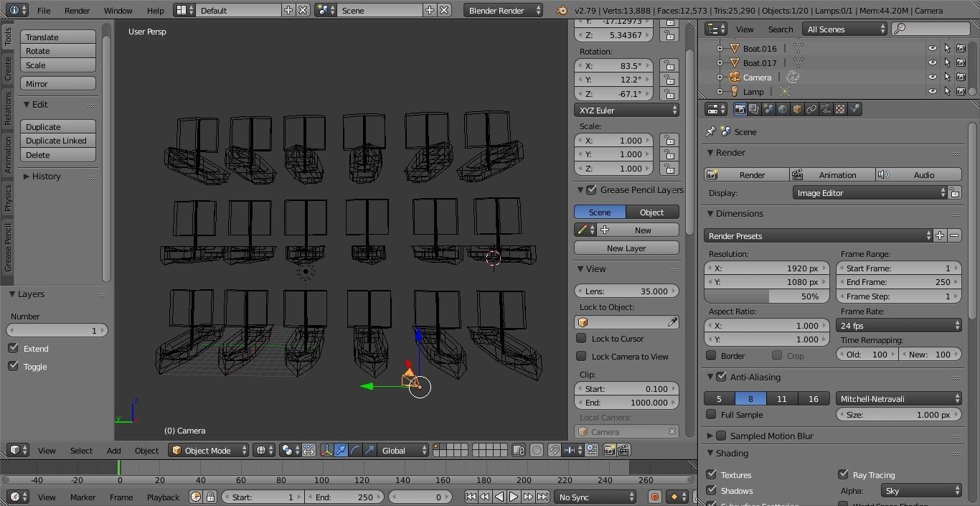This screenshot has width=980, height=506.
Task: Click the pin icon beside Scene
Action: pos(711,132)
